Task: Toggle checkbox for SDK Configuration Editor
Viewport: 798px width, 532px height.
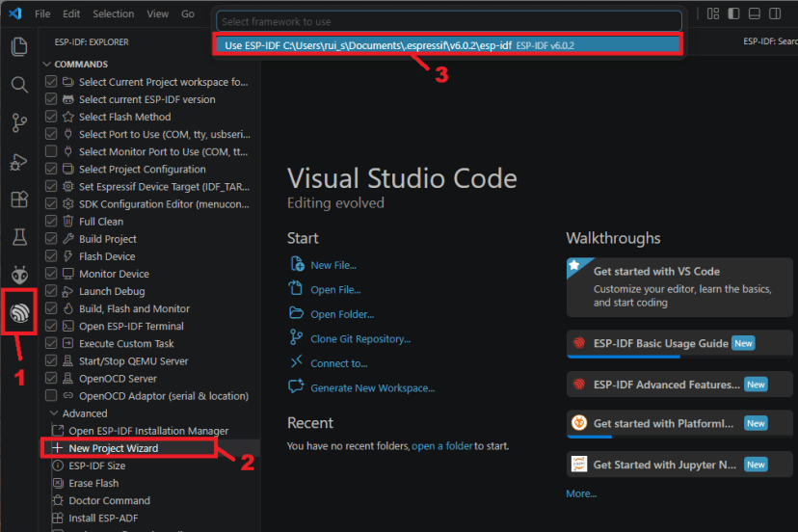Action: (x=51, y=203)
